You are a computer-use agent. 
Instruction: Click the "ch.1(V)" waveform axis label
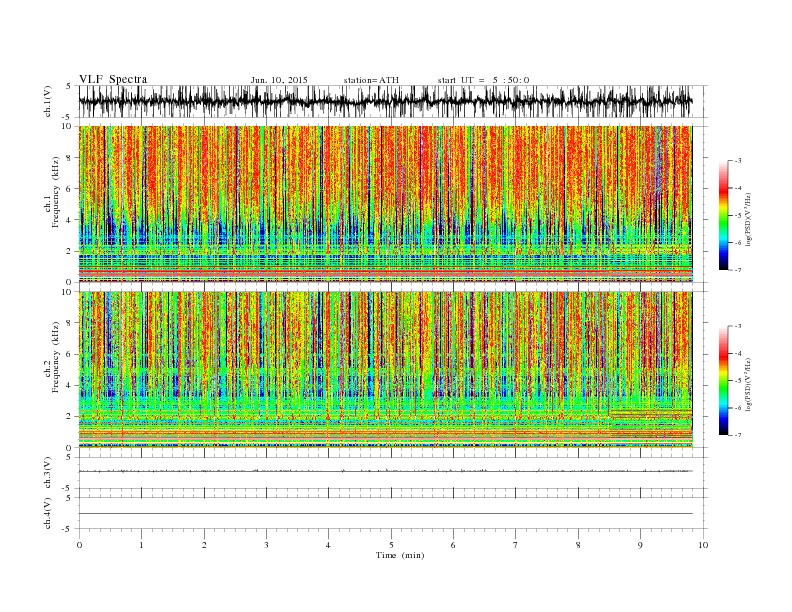pyautogui.click(x=48, y=101)
